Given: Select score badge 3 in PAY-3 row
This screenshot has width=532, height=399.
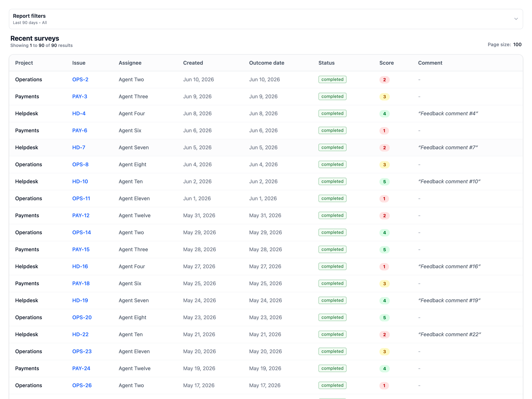Looking at the screenshot, I should coord(384,97).
